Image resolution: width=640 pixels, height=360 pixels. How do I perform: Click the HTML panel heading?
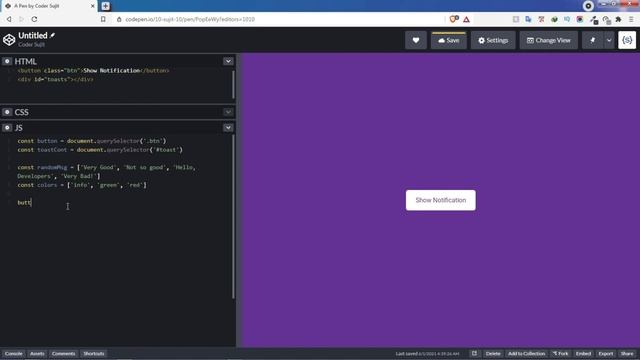pyautogui.click(x=26, y=61)
